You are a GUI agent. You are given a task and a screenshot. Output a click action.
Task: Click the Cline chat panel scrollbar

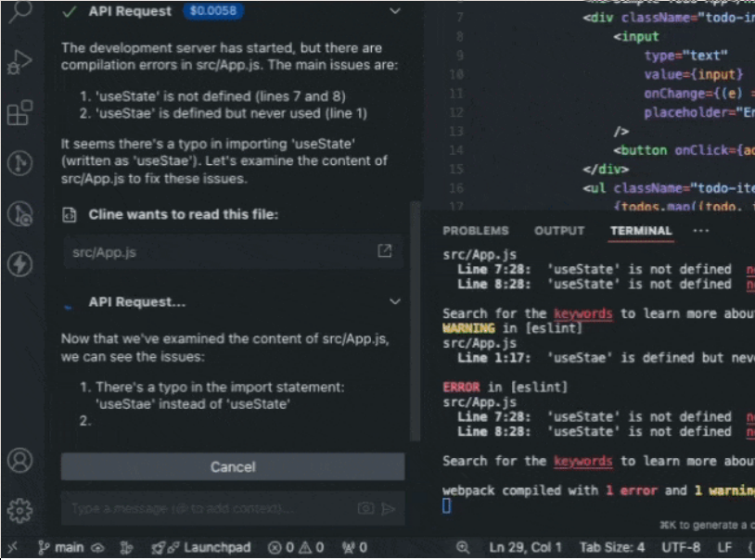coord(415,322)
